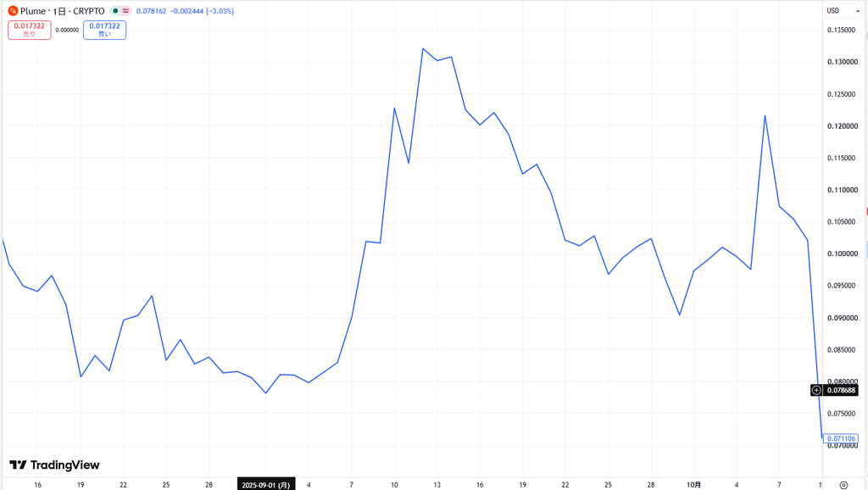Click the 0.105000 price axis label
The image size is (868, 490).
(x=842, y=221)
